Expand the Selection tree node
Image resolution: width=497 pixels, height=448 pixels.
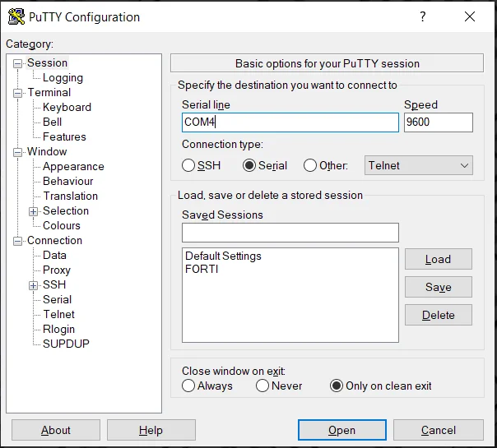click(x=33, y=211)
